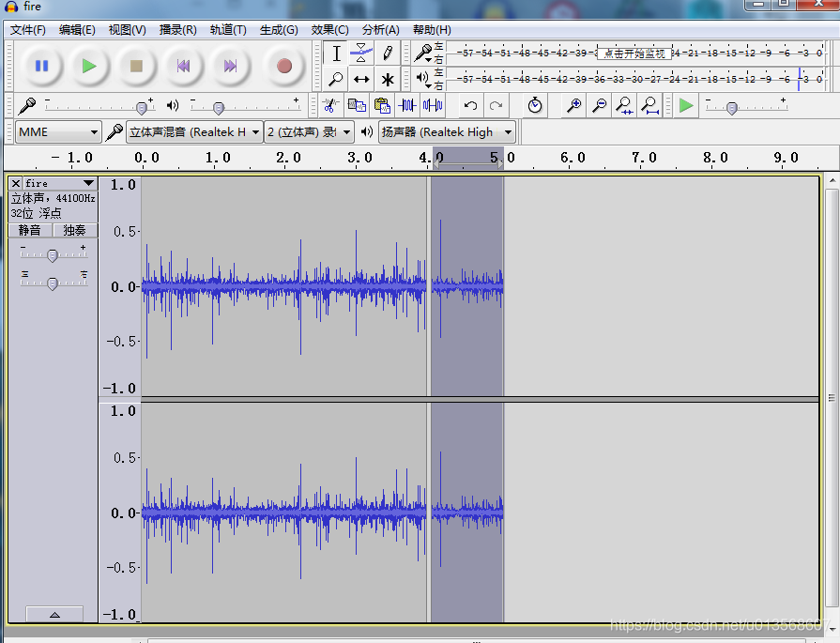Click the vertical scrollbar up arrow
The image size is (840, 643).
point(832,180)
